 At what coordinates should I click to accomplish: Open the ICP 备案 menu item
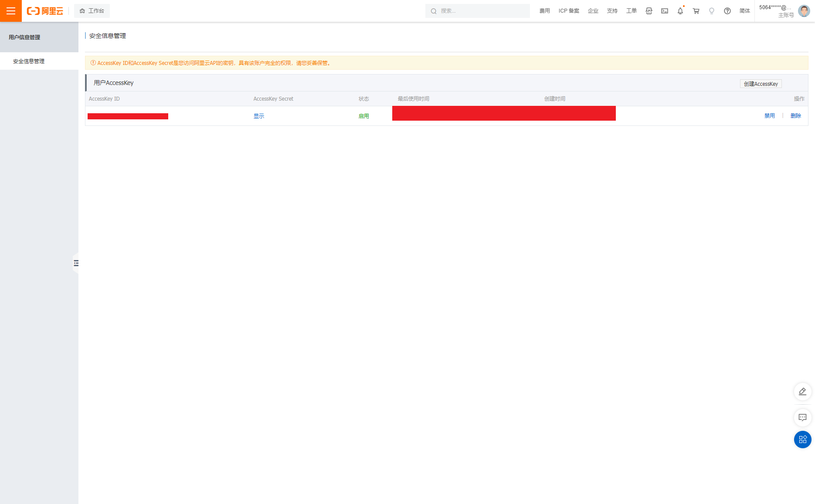tap(569, 11)
